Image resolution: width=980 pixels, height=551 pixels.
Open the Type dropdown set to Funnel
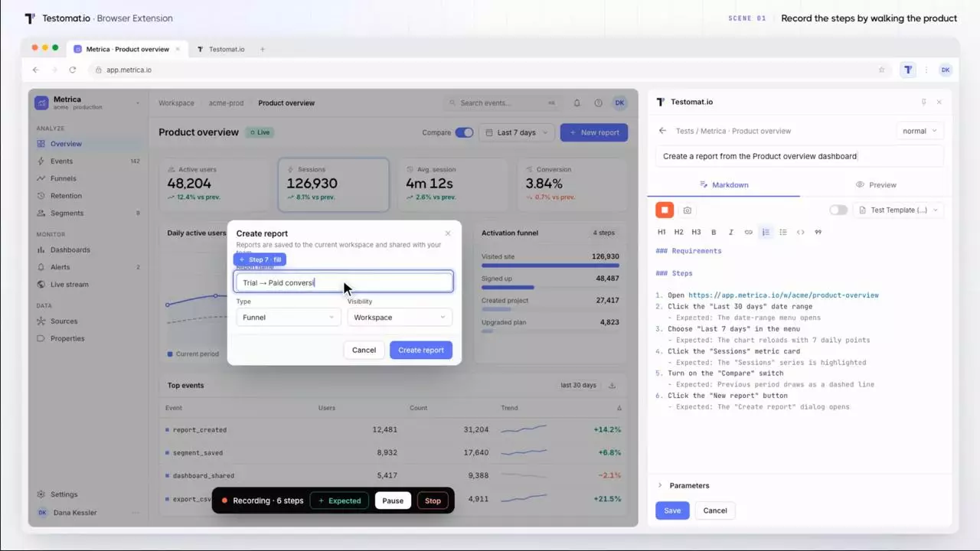point(288,317)
